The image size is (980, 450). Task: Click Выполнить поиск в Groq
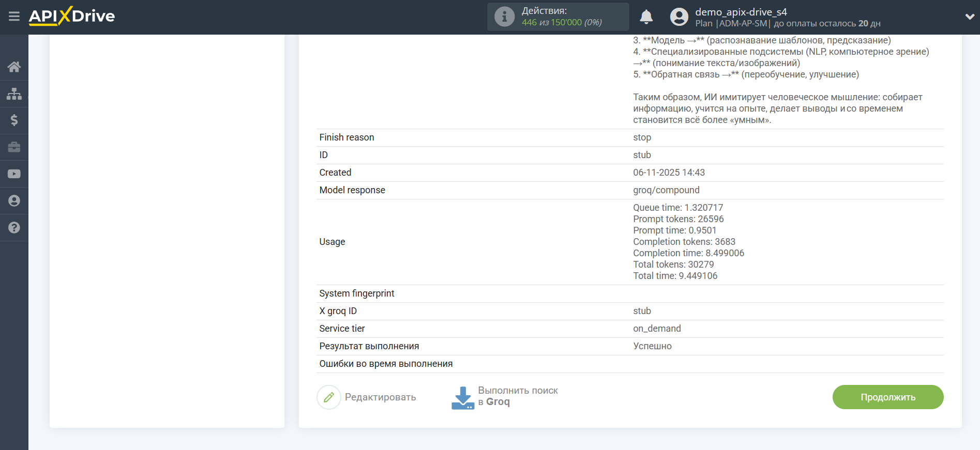tap(505, 397)
